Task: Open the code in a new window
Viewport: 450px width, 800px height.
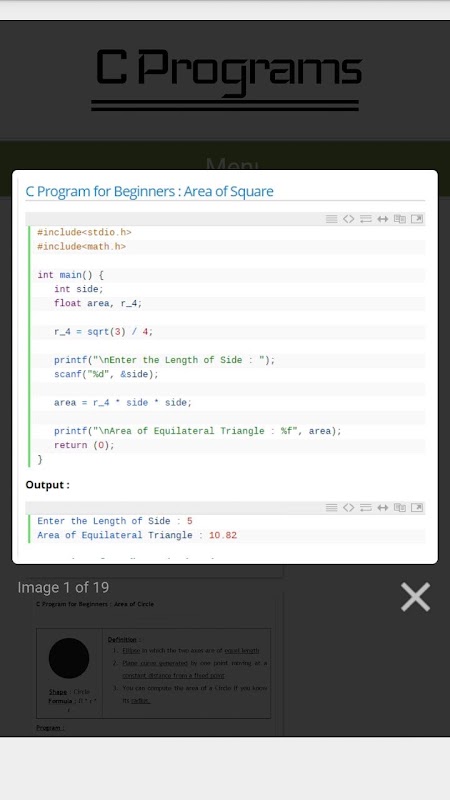Action: (417, 219)
